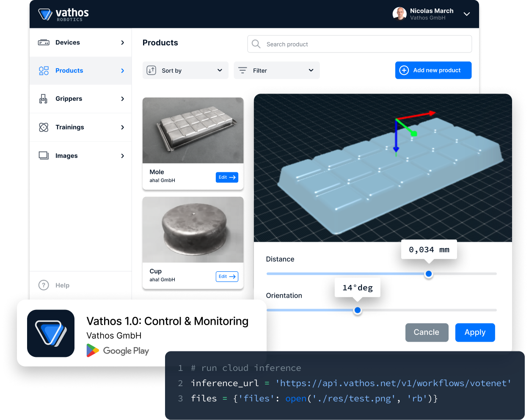Image resolution: width=529 pixels, height=420 pixels.
Task: Open the Cup product thumbnail
Action: tap(193, 230)
